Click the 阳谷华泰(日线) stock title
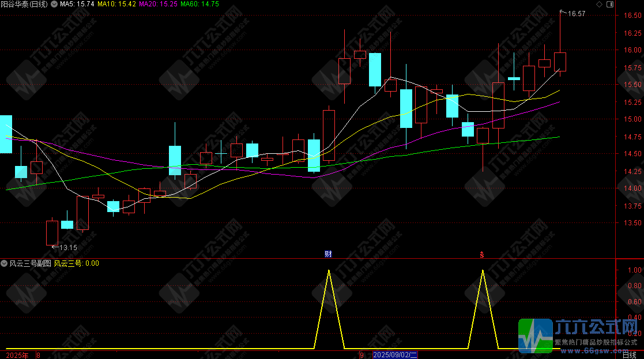 [x=25, y=4]
